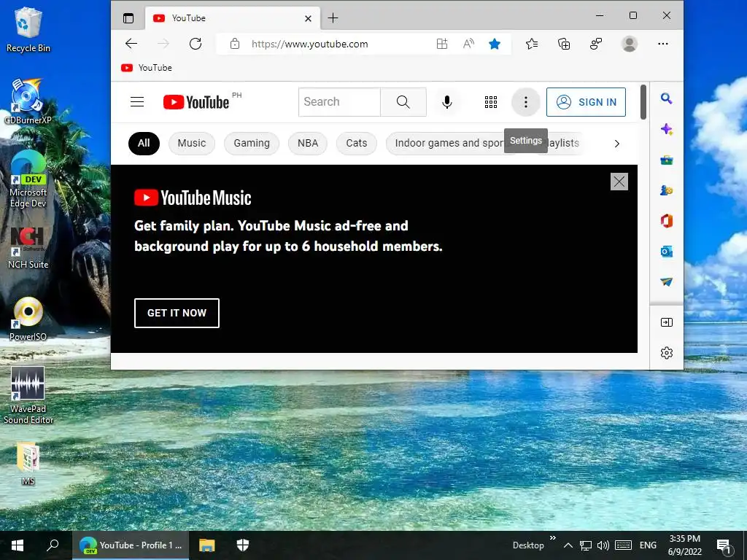
Task: Select WavePad Sound Editor desktop icon
Action: click(x=28, y=396)
